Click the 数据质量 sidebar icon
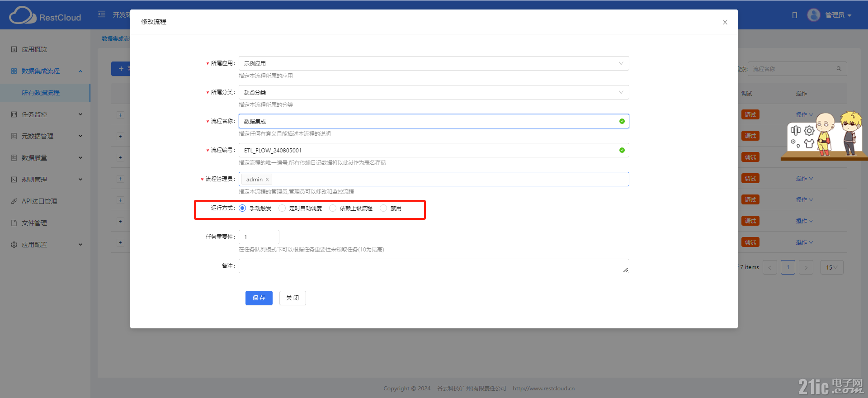This screenshot has width=868, height=398. pyautogui.click(x=14, y=158)
